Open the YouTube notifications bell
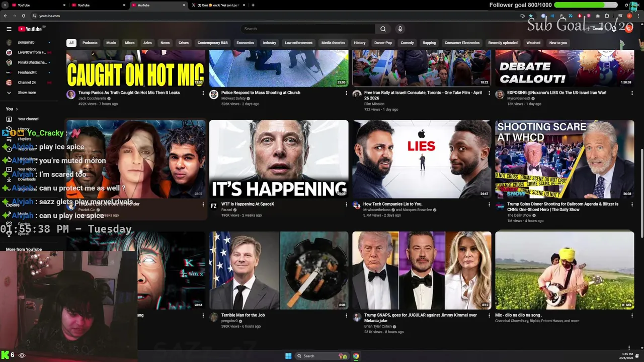 [614, 29]
